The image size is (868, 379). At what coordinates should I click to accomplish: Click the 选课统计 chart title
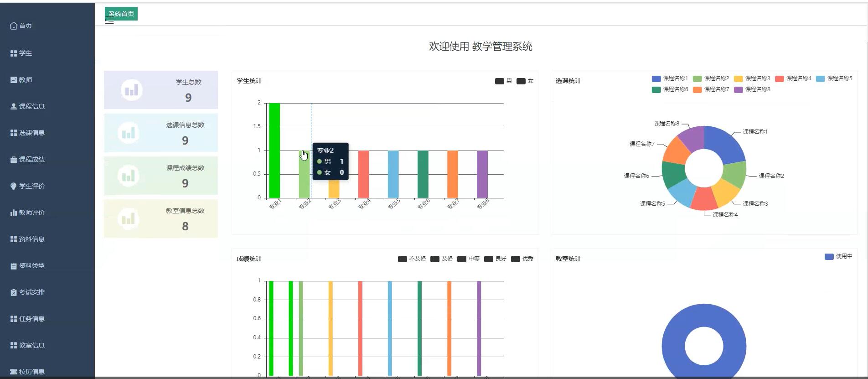tap(568, 81)
